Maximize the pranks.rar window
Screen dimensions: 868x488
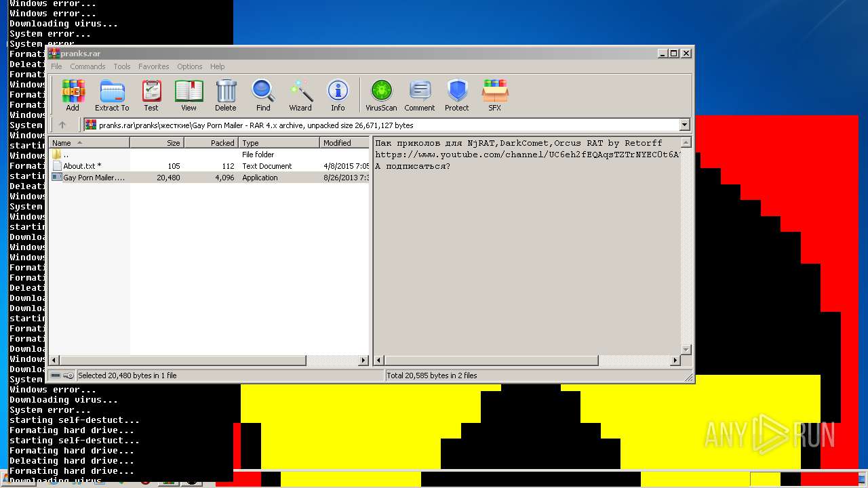(673, 54)
